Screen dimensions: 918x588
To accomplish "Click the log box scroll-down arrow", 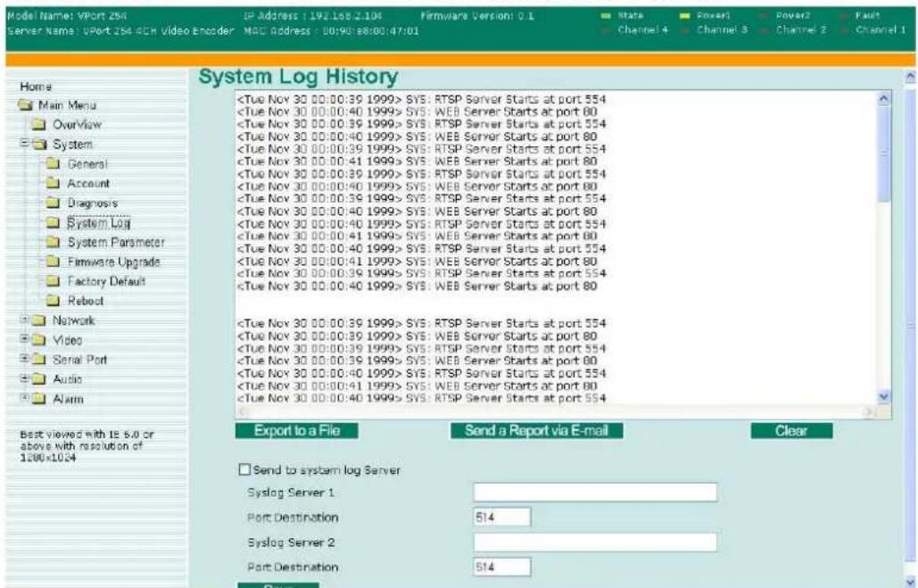I will pyautogui.click(x=884, y=396).
